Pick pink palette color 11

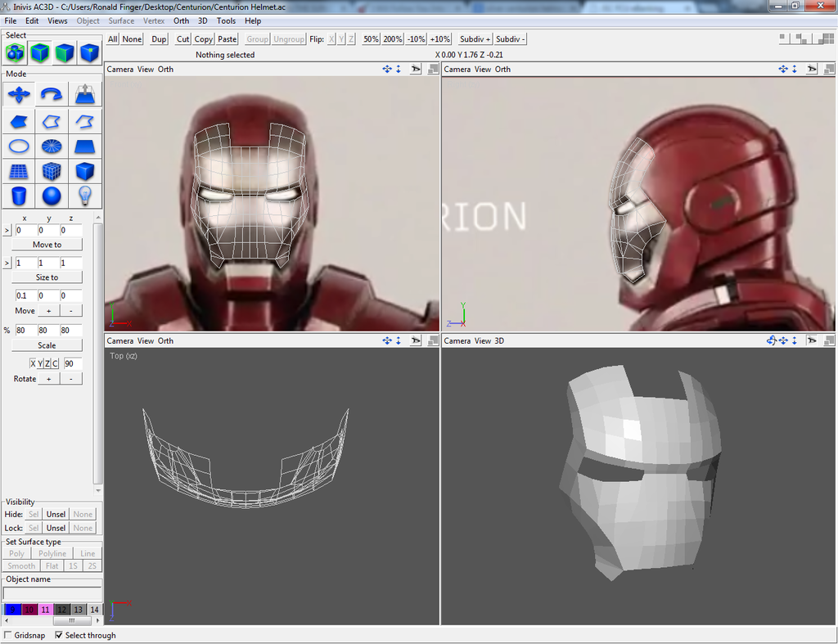(46, 610)
